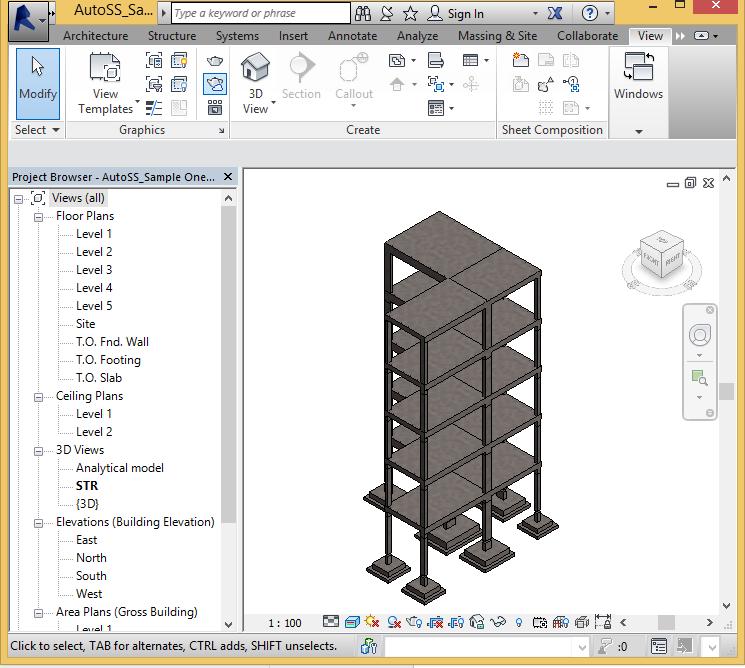
Task: Open Visibility/Graphics overrides icon
Action: [154, 61]
